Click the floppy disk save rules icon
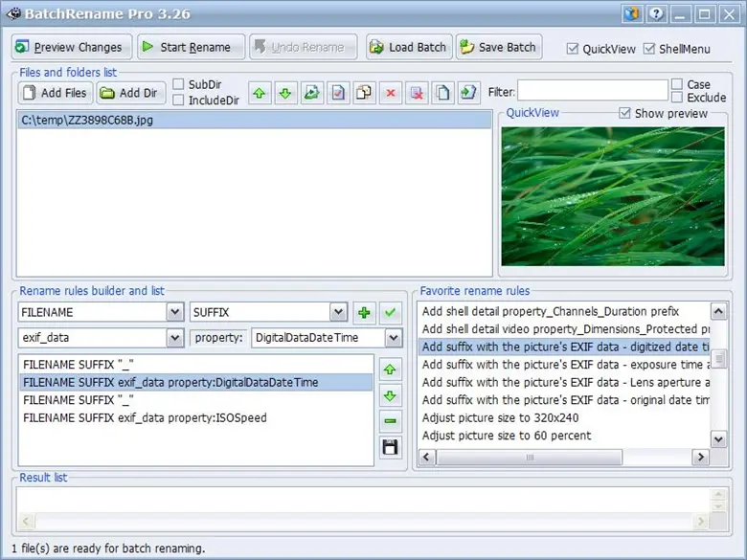Viewport: 747px width, 560px height. coord(390,447)
